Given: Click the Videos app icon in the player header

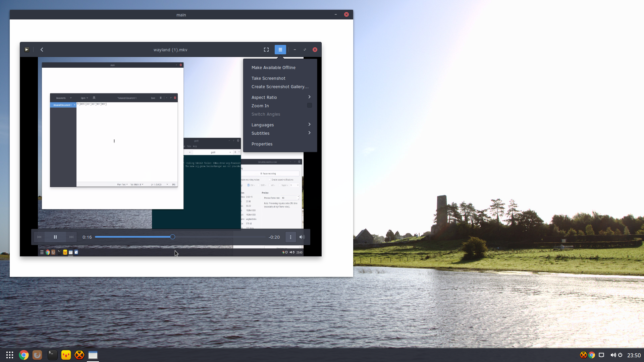Looking at the screenshot, I should click(27, 50).
